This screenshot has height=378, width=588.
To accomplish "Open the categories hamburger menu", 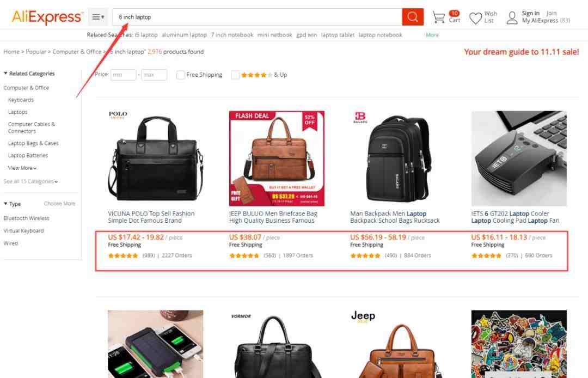I will click(98, 17).
